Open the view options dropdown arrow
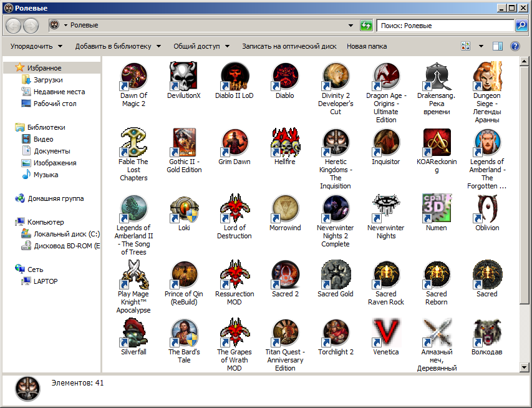This screenshot has height=408, width=532. tap(481, 46)
